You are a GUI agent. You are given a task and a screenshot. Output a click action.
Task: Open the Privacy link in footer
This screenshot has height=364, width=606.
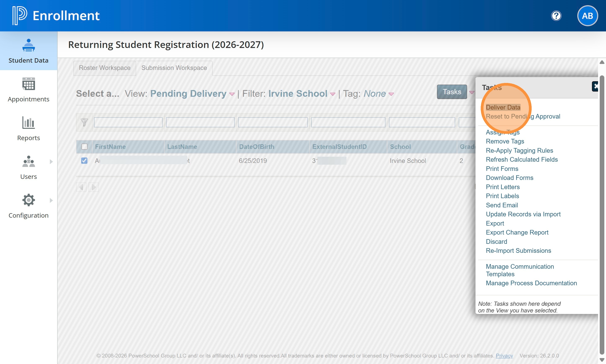[x=504, y=356]
